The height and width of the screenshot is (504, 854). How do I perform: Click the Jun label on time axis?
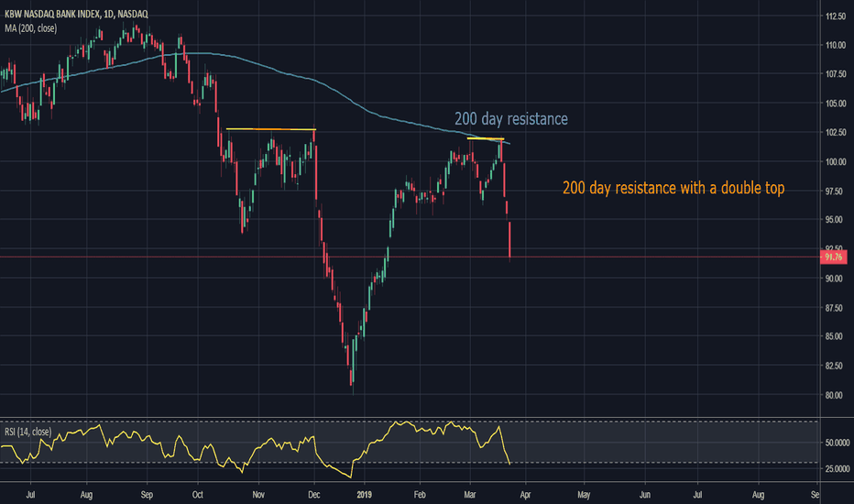tap(645, 495)
